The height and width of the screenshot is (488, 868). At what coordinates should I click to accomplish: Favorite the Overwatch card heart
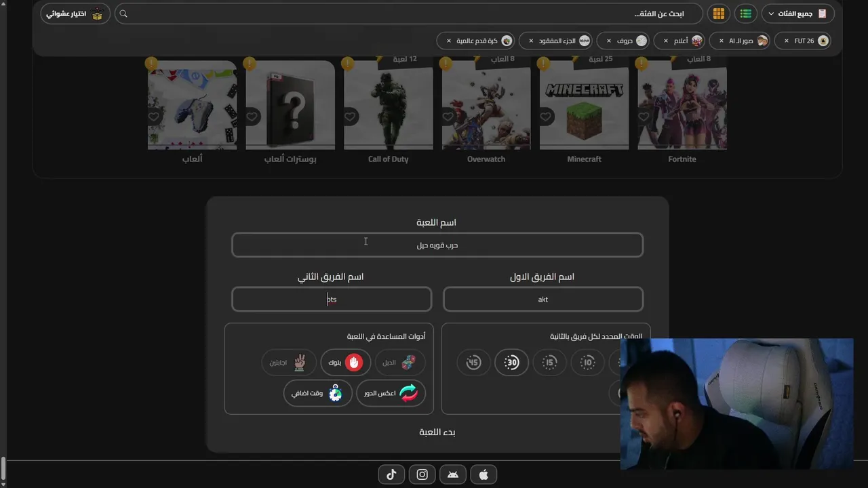448,117
